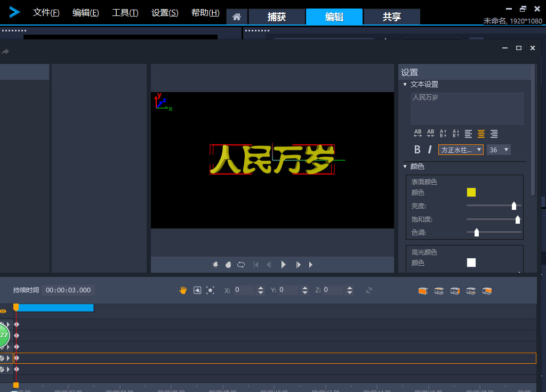Select the first fully orange cube face icon

click(423, 291)
